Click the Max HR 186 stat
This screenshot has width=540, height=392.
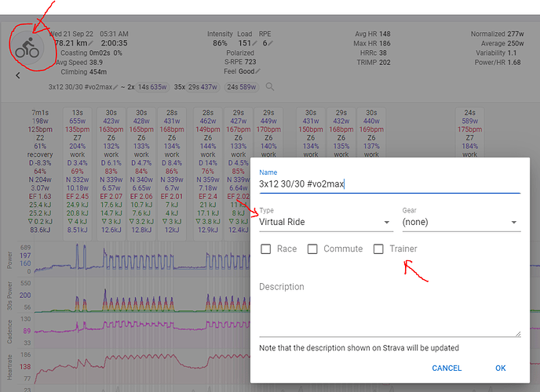[x=371, y=43]
